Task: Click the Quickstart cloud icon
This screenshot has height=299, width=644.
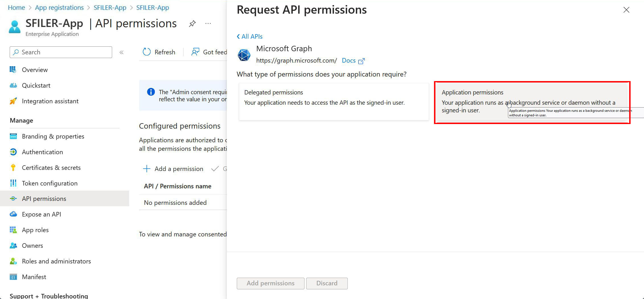Action: click(x=13, y=85)
